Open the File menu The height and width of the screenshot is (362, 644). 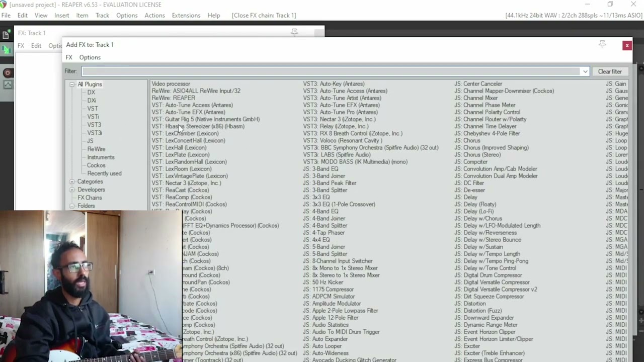pos(6,16)
